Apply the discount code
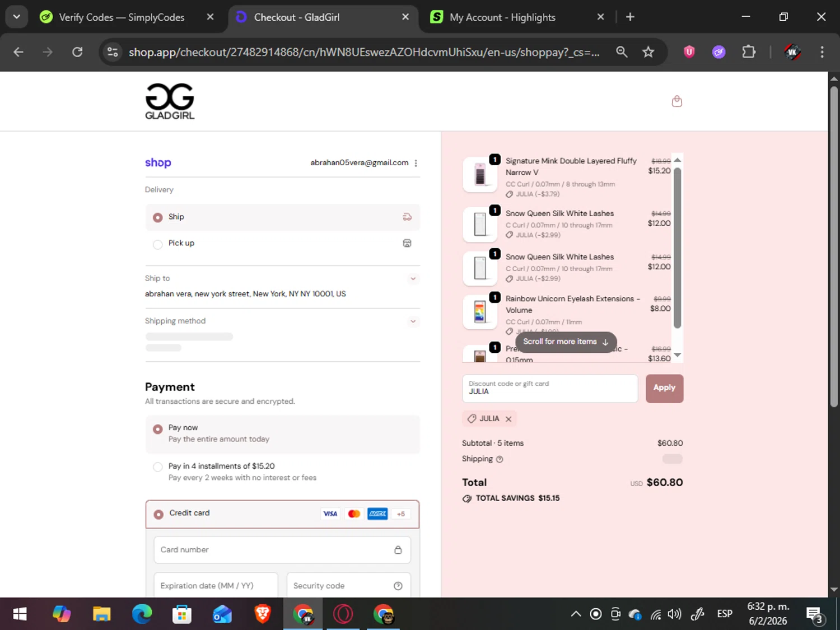 click(664, 388)
